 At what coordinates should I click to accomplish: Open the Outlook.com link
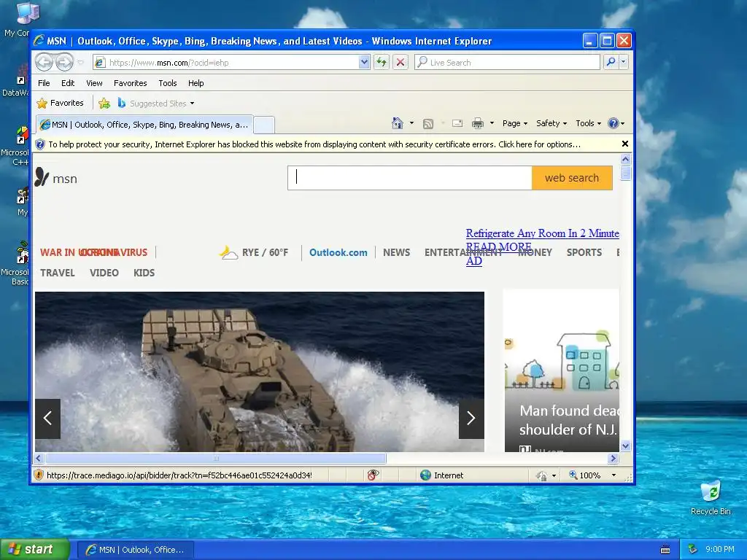pyautogui.click(x=338, y=252)
